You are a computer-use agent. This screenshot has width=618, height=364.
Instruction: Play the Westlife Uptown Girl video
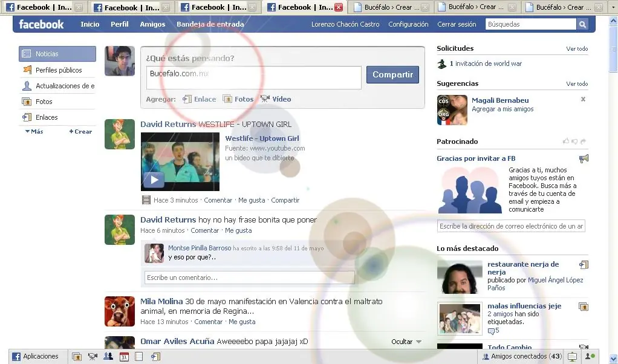pyautogui.click(x=154, y=180)
